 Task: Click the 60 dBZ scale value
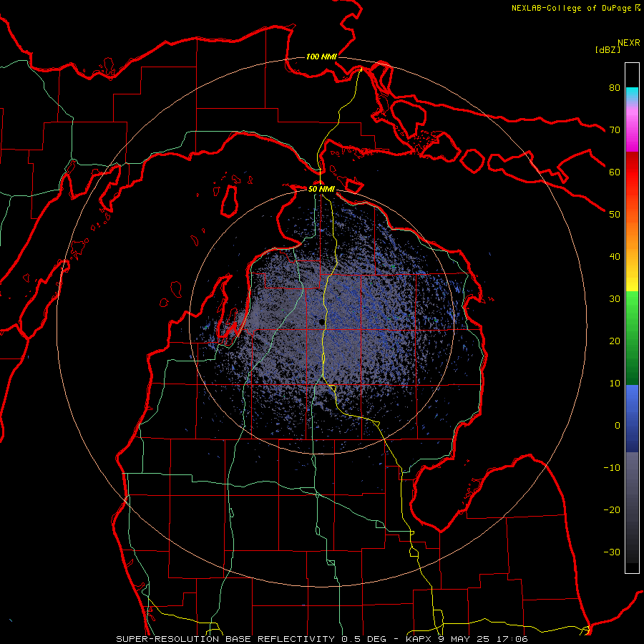[615, 172]
